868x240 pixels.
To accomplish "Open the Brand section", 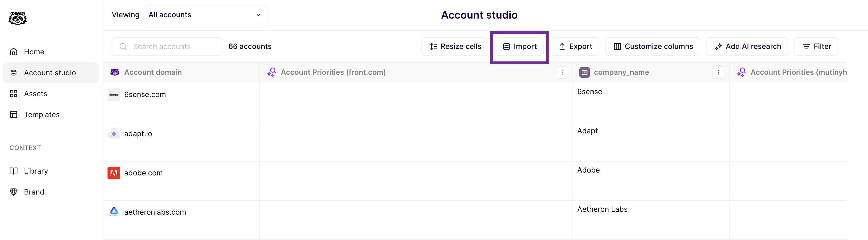I will [x=34, y=192].
